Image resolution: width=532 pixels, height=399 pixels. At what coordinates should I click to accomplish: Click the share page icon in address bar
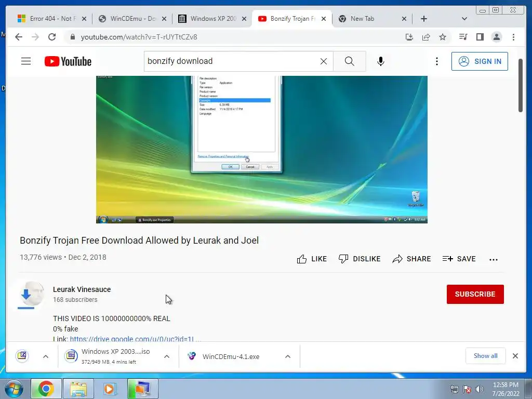426,37
